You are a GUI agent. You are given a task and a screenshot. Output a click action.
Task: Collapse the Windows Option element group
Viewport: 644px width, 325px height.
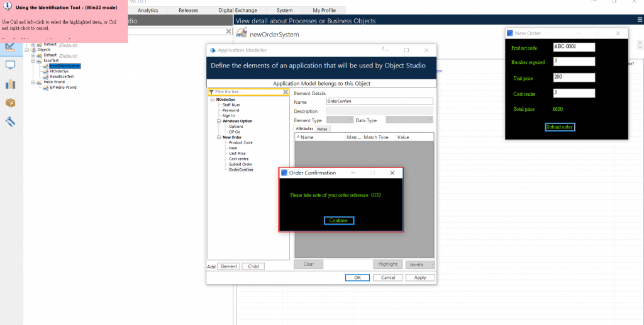click(219, 121)
